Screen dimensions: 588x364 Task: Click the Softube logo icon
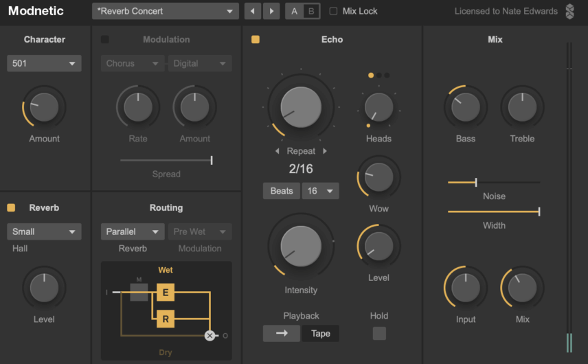tap(569, 11)
